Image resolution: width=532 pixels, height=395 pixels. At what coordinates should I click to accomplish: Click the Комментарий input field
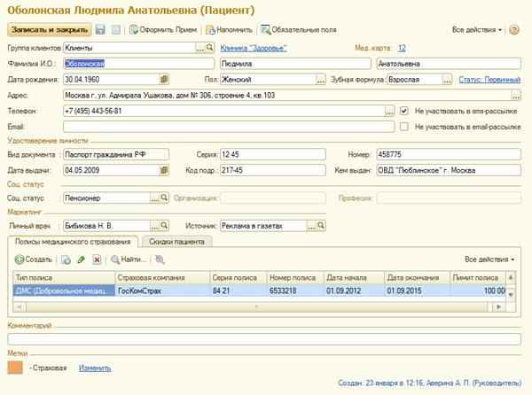264,339
